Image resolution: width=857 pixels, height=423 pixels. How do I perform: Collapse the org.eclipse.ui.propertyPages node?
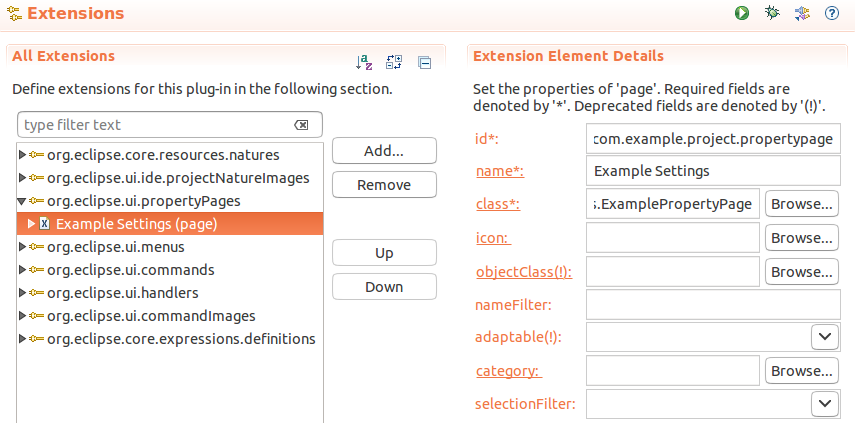(x=22, y=201)
